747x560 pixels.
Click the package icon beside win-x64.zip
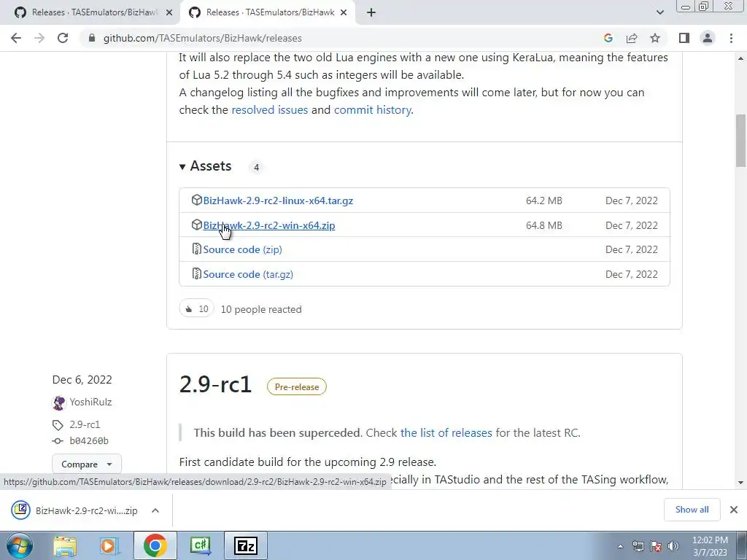[x=196, y=225]
